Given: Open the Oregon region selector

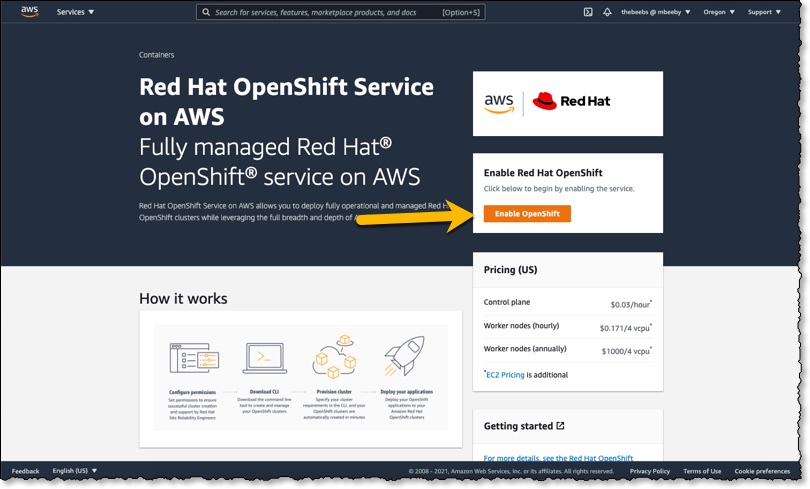Looking at the screenshot, I should tap(719, 12).
